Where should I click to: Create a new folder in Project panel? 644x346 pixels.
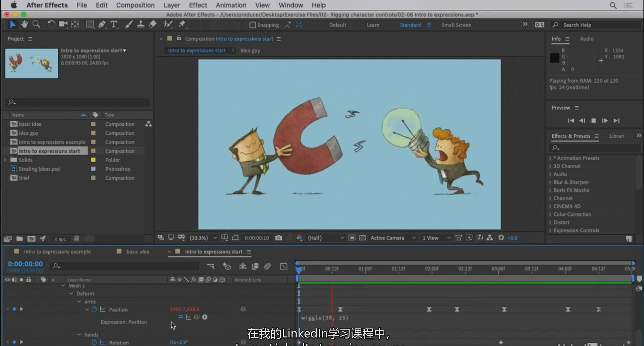(x=19, y=239)
